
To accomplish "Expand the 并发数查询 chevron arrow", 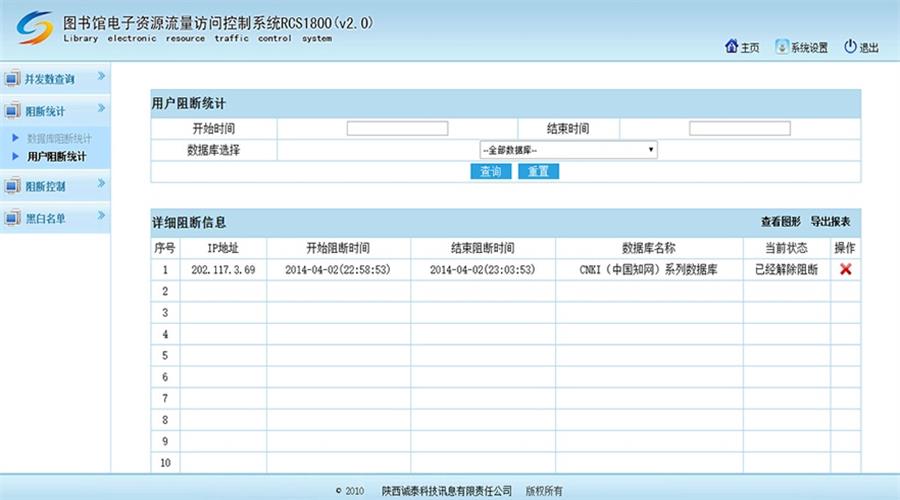I will point(101,77).
